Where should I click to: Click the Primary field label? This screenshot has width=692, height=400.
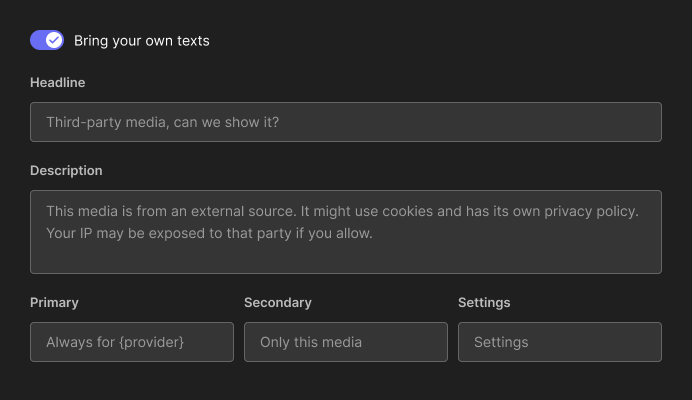click(54, 302)
